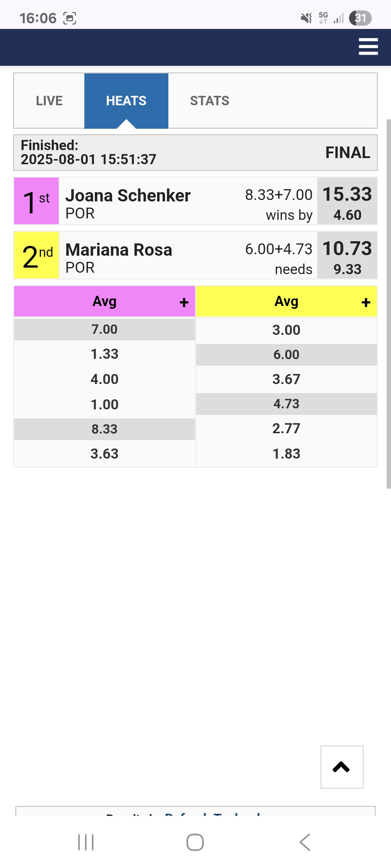The image size is (391, 868).
Task: Select the highlighted 6.00 wave score
Action: coord(286,355)
